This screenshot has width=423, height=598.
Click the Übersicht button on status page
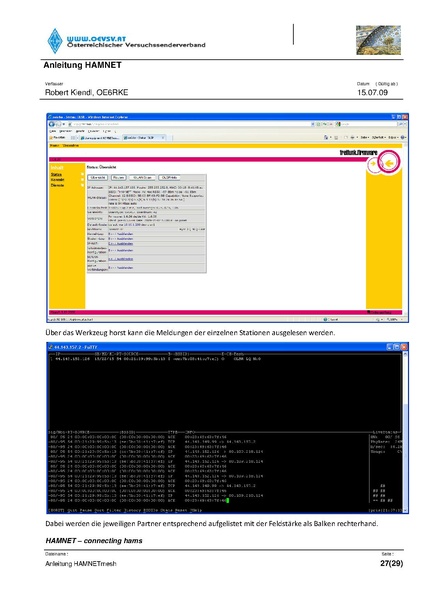(x=98, y=178)
